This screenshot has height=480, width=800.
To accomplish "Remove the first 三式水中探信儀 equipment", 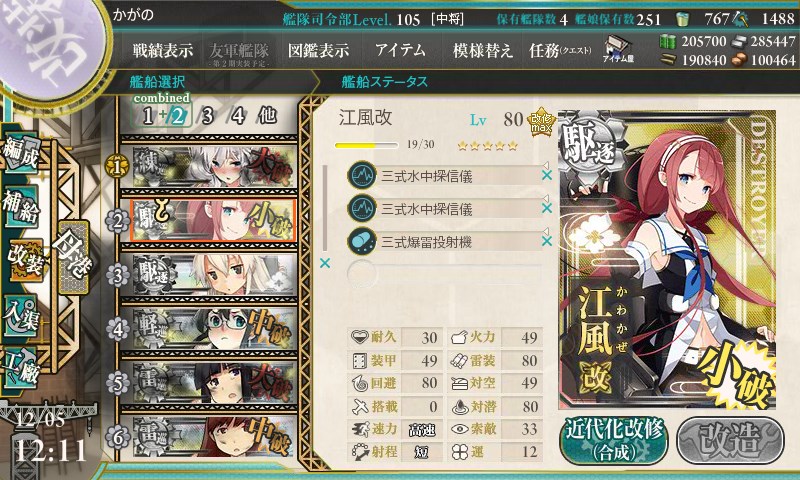I will [x=546, y=175].
